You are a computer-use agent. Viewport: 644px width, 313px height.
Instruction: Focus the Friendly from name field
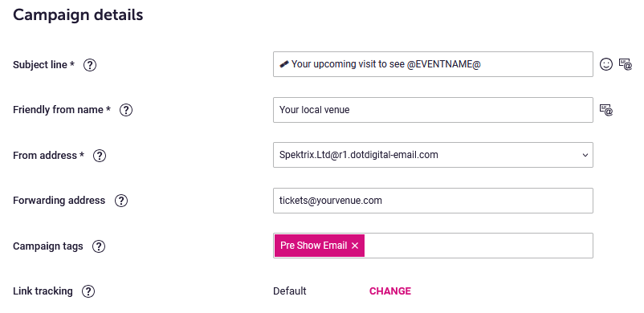[433, 110]
